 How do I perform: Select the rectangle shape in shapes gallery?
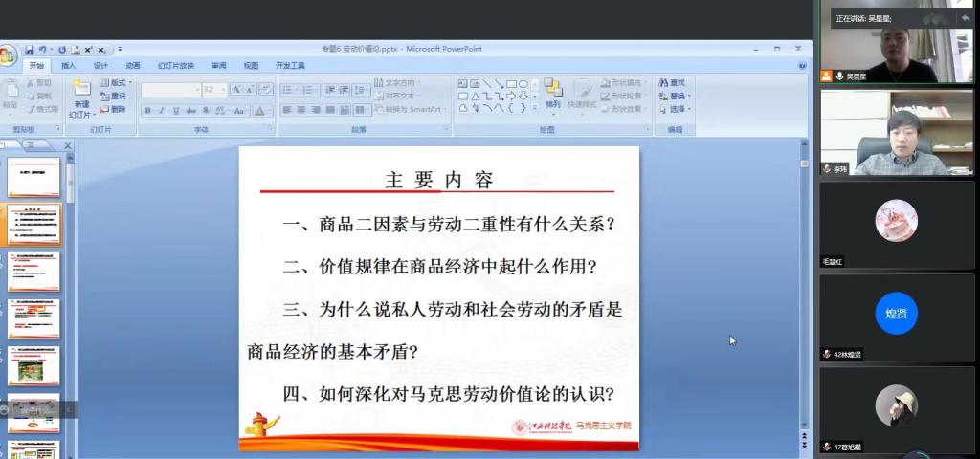(x=511, y=83)
